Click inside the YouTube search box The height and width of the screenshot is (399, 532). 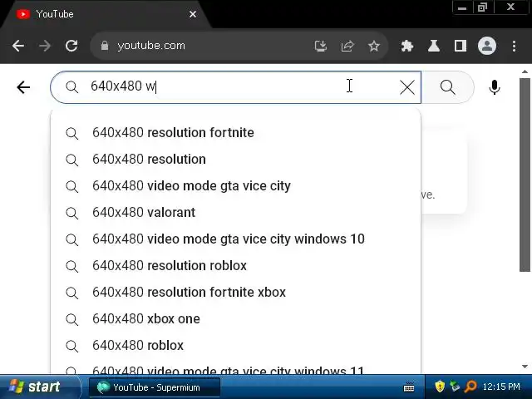click(x=235, y=87)
